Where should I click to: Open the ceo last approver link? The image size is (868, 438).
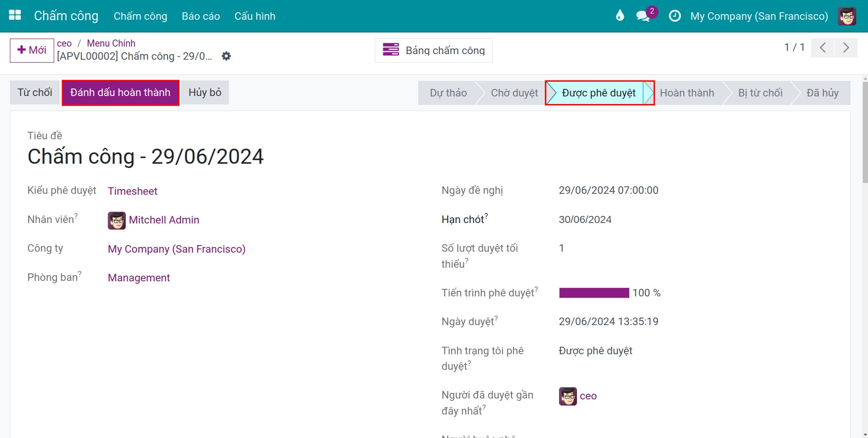(588, 396)
